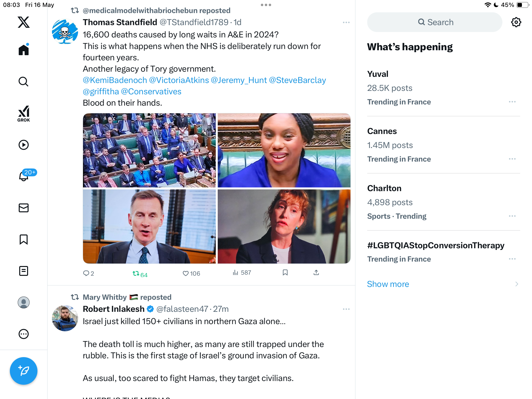This screenshot has height=399, width=532.
Task: Focus the Search field
Action: (x=435, y=22)
